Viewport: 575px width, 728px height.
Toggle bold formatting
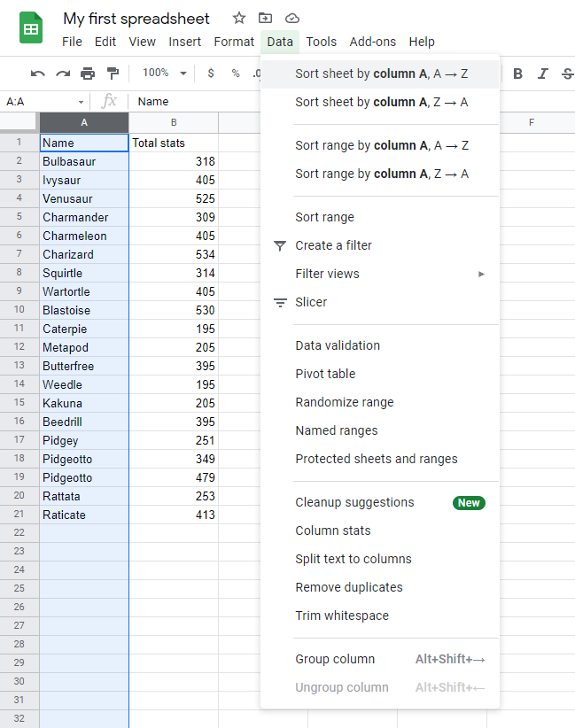pos(518,74)
